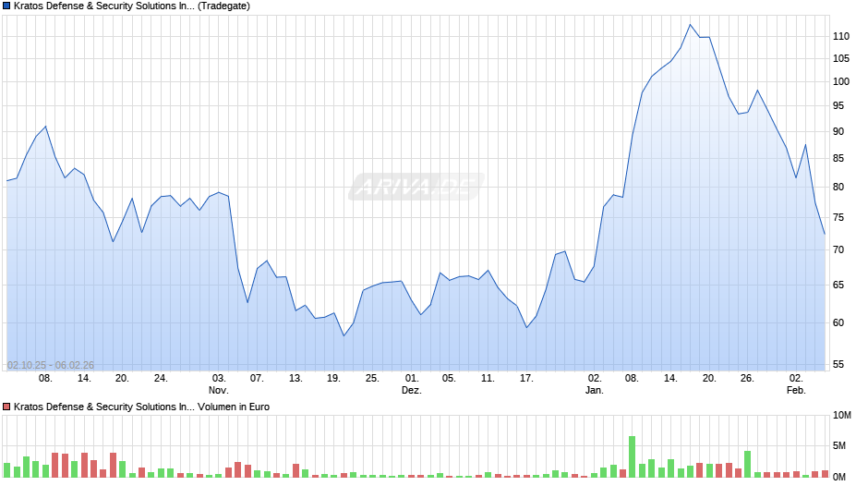
Task: Click the volume axis label '5M'
Action: (839, 445)
